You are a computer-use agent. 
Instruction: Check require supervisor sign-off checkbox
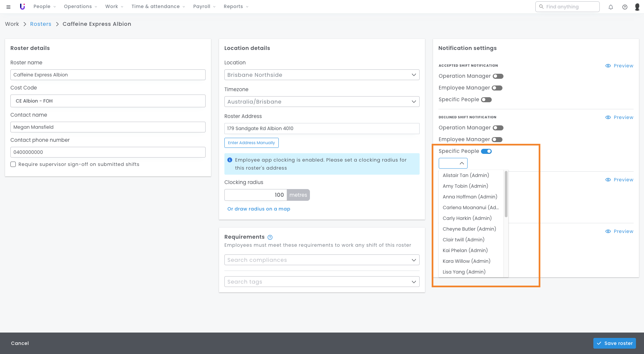(x=13, y=164)
